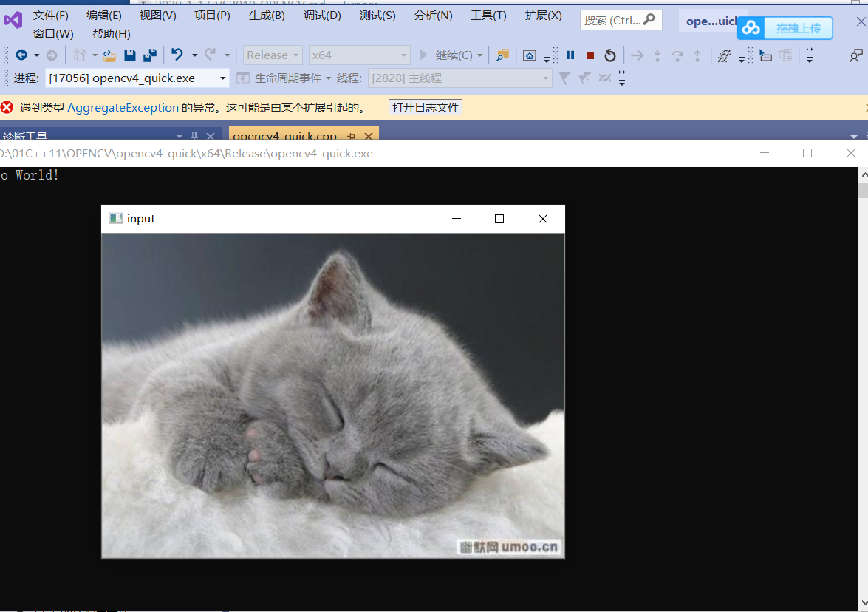The image size is (868, 612).
Task: Click the console window vertical scrollbar
Action: pos(863,388)
